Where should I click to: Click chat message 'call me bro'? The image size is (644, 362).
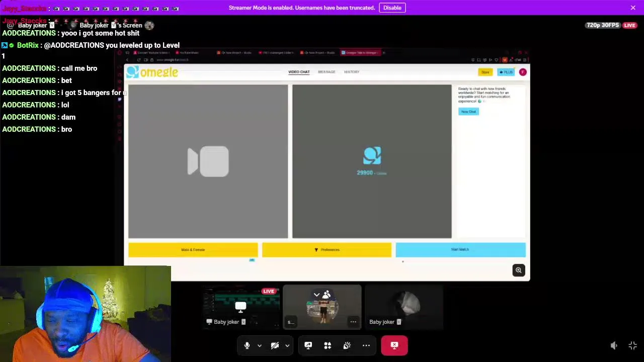[79, 68]
